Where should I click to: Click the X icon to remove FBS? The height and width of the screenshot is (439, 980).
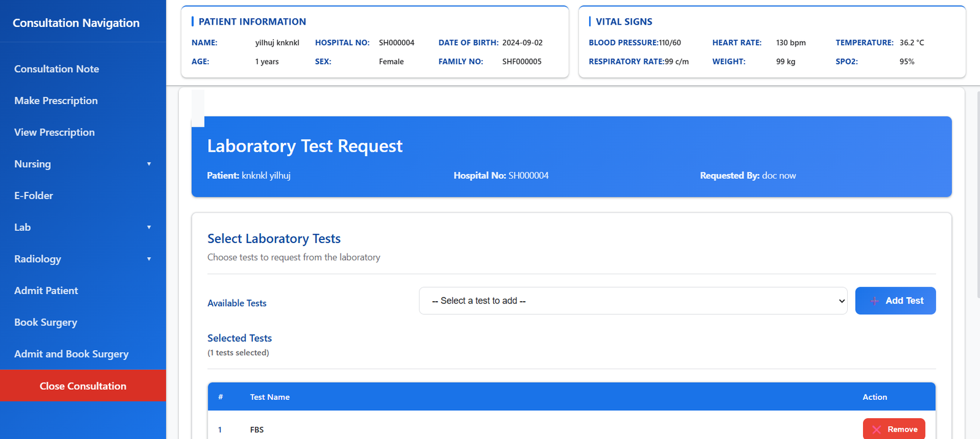click(x=876, y=429)
